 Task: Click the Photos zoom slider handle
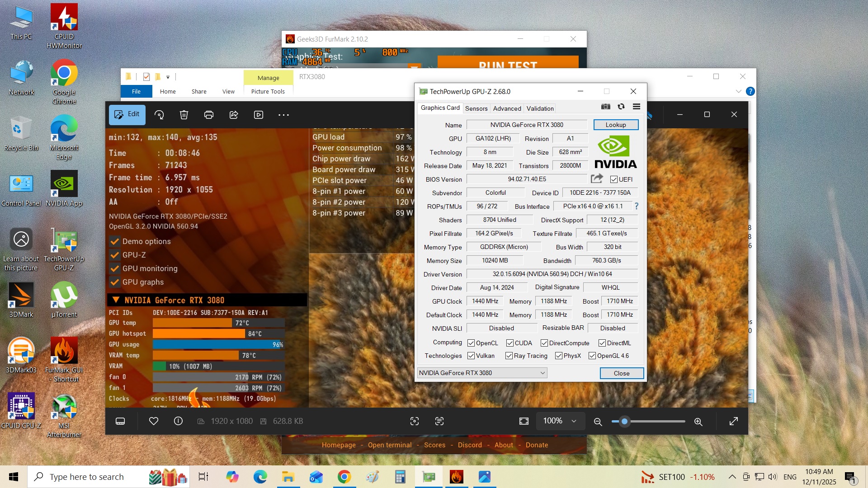point(624,422)
